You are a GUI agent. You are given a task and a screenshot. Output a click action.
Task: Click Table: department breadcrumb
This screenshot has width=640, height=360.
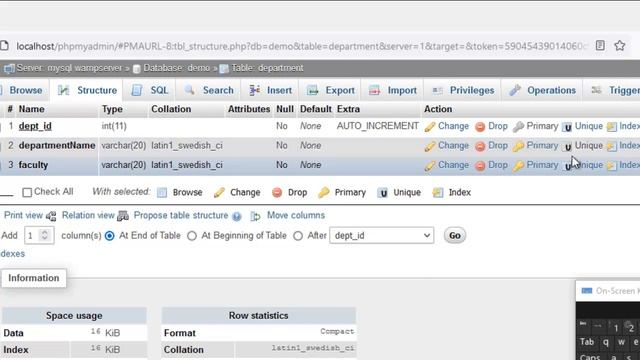point(267,68)
